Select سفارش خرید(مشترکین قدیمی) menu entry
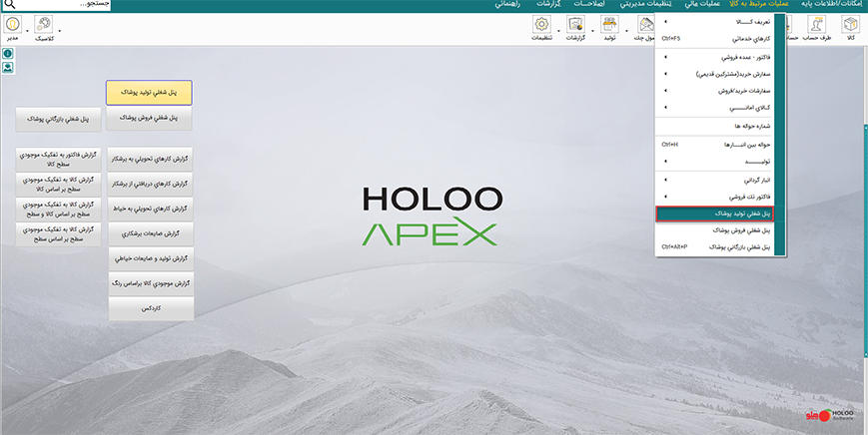The width and height of the screenshot is (868, 435). (x=714, y=74)
